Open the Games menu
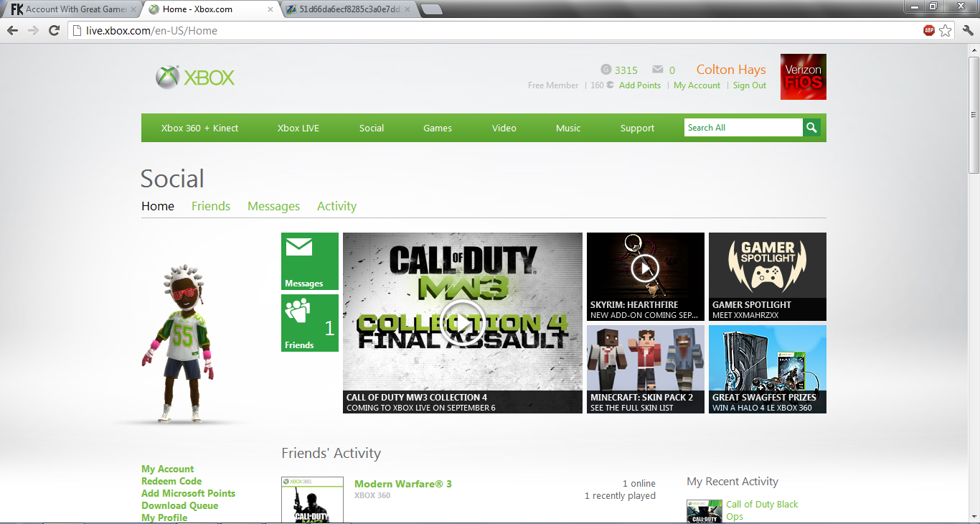 coord(438,128)
